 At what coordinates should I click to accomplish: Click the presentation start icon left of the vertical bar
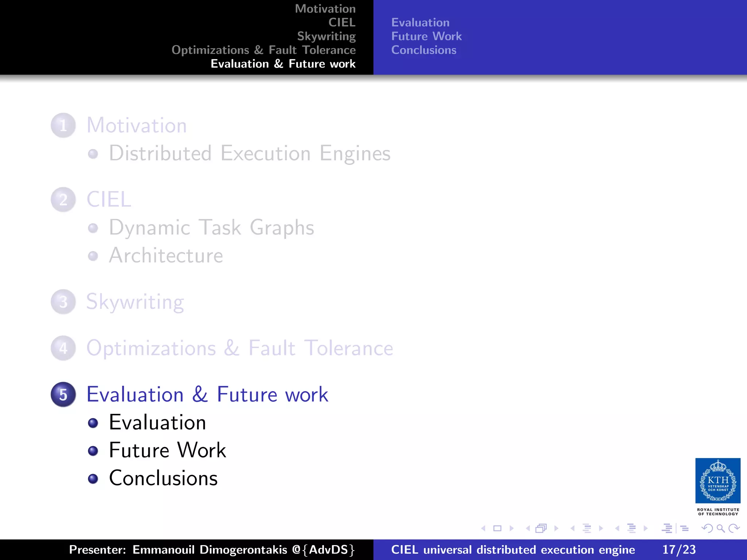pyautogui.click(x=667, y=528)
